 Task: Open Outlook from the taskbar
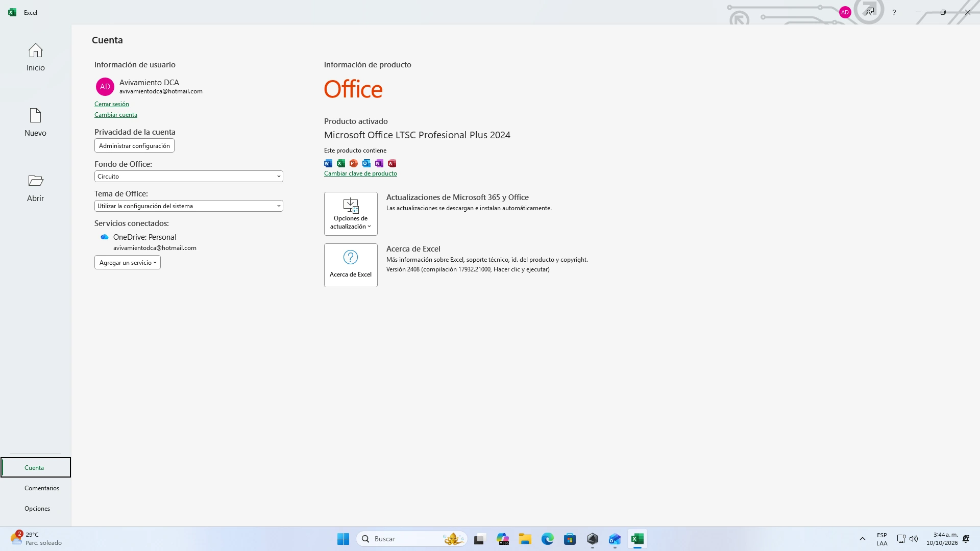click(x=615, y=539)
